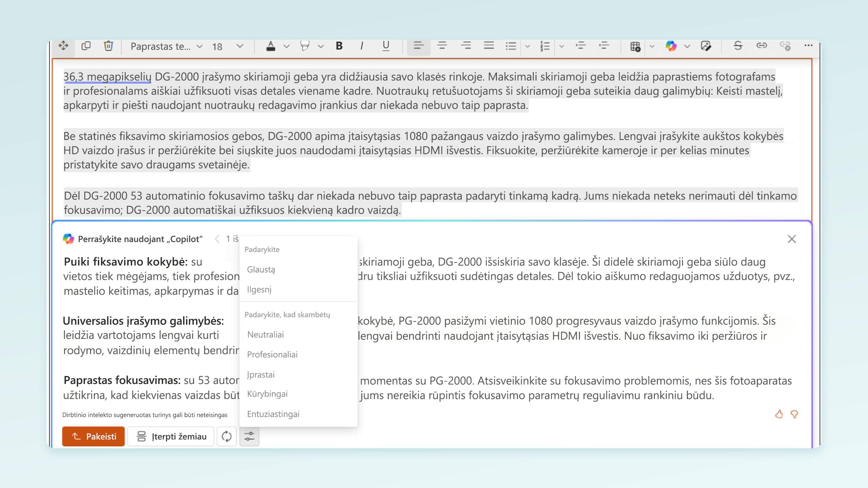This screenshot has height=488, width=868.
Task: Click the move handle icon
Action: (x=63, y=46)
